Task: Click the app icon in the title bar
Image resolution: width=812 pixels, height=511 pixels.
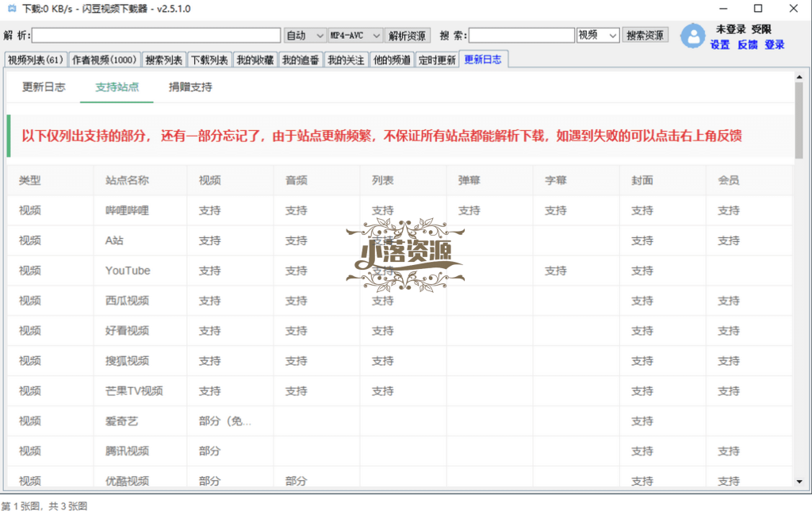Action: [11, 9]
